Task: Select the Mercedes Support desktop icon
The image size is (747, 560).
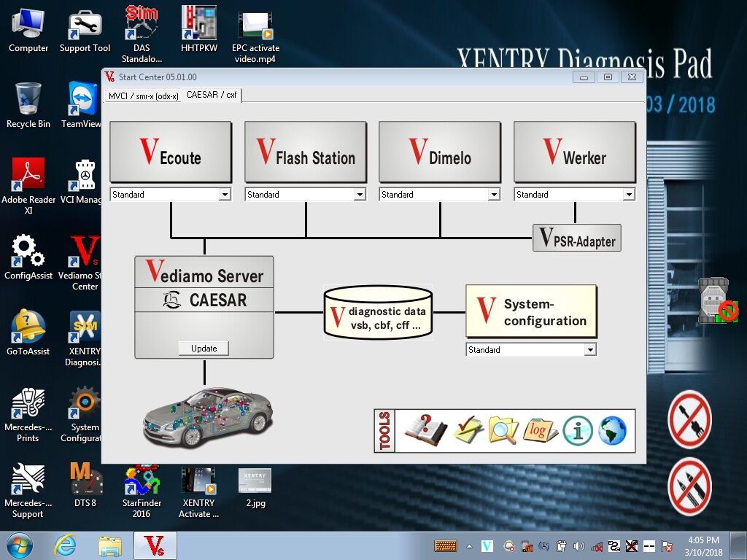Action: click(28, 490)
